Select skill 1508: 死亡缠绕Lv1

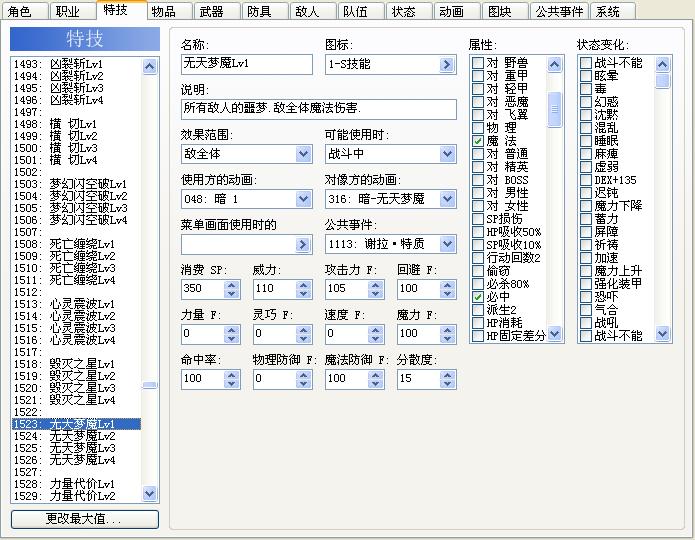[x=76, y=244]
